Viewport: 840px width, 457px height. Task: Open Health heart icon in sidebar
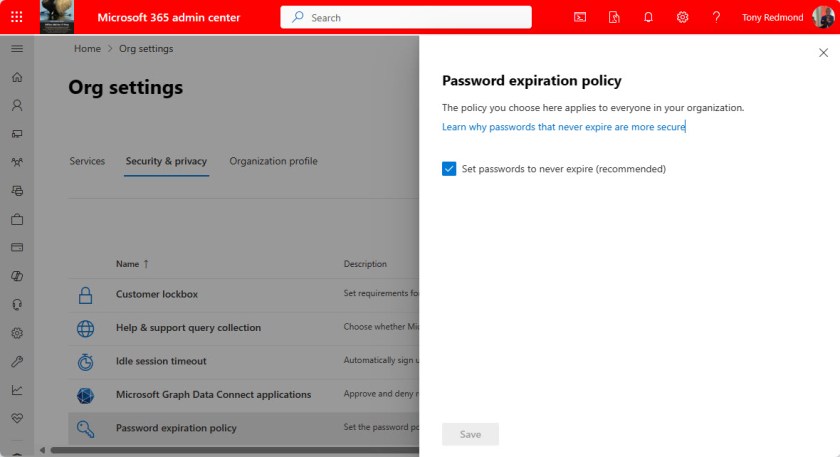tap(17, 418)
